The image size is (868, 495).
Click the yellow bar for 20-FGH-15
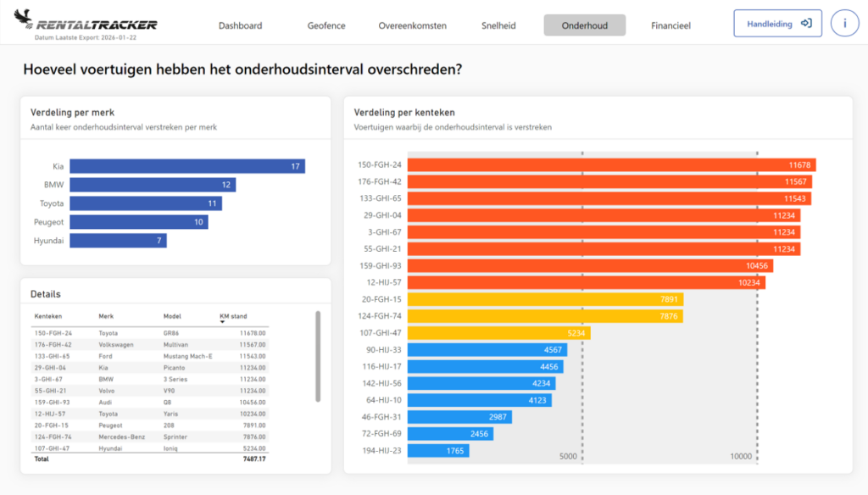(545, 299)
